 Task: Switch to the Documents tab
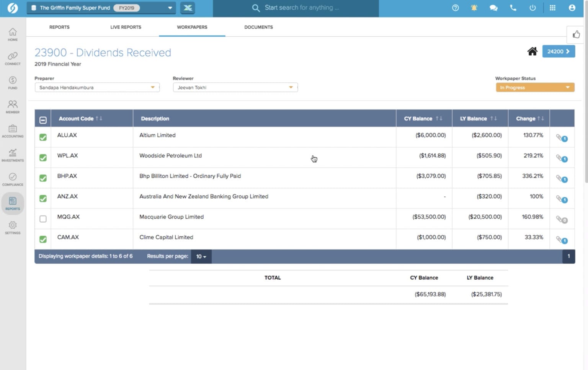pyautogui.click(x=258, y=27)
